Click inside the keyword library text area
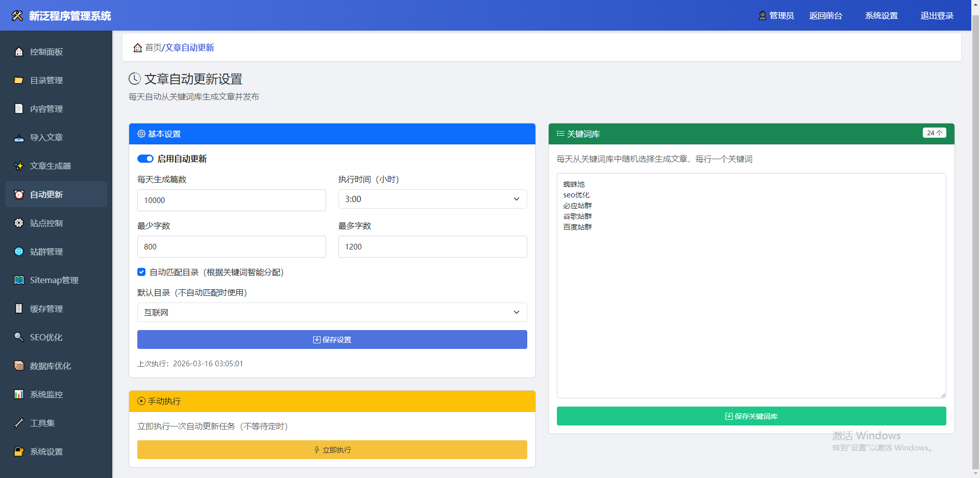The height and width of the screenshot is (478, 980). 751,306
